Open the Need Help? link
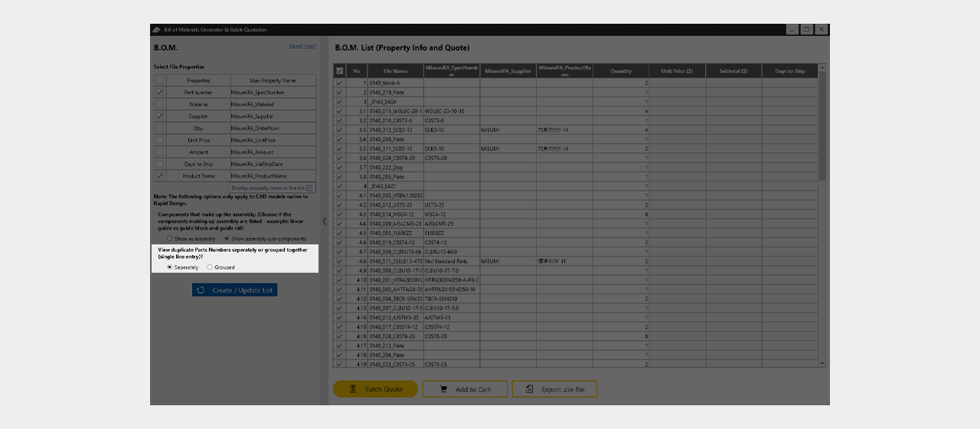The width and height of the screenshot is (980, 429). click(302, 46)
